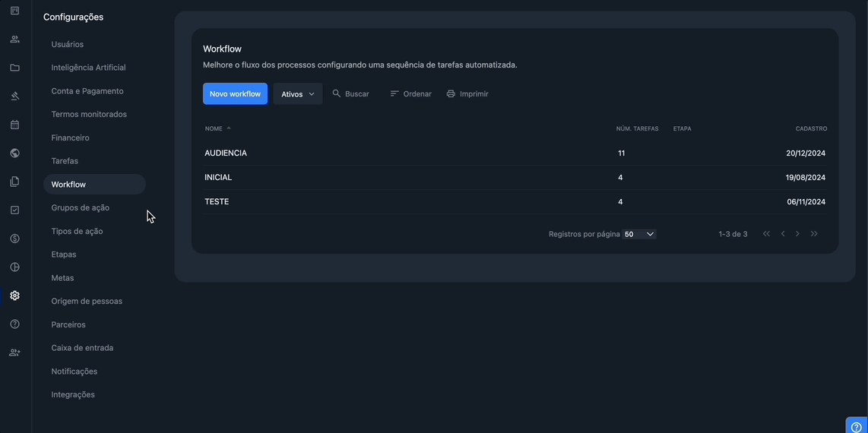Select the Workflow menu item
868x433 pixels.
point(95,184)
